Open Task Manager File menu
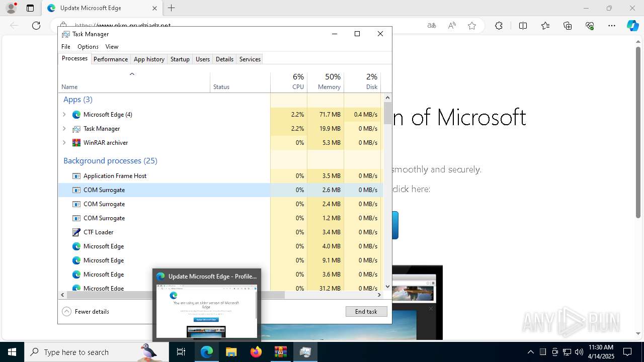 tap(66, 46)
